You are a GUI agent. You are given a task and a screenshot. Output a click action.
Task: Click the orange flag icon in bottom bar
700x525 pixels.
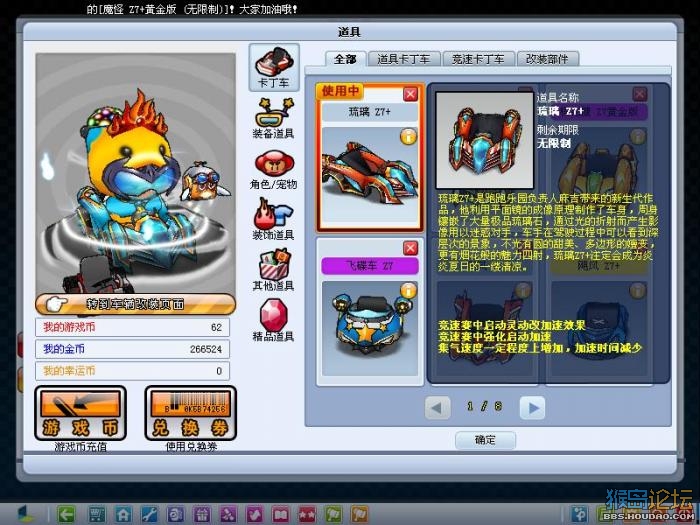pos(360,515)
